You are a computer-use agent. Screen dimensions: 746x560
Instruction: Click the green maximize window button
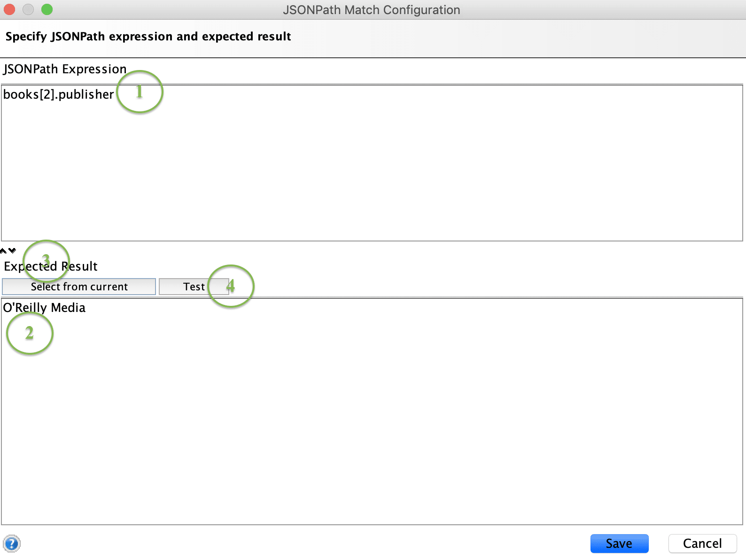[47, 9]
